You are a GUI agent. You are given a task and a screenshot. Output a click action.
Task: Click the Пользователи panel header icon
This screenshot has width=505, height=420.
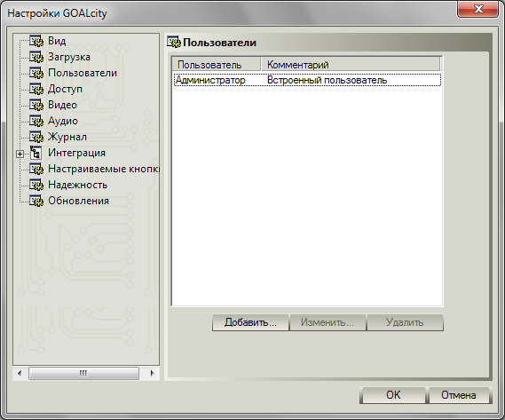[x=174, y=43]
